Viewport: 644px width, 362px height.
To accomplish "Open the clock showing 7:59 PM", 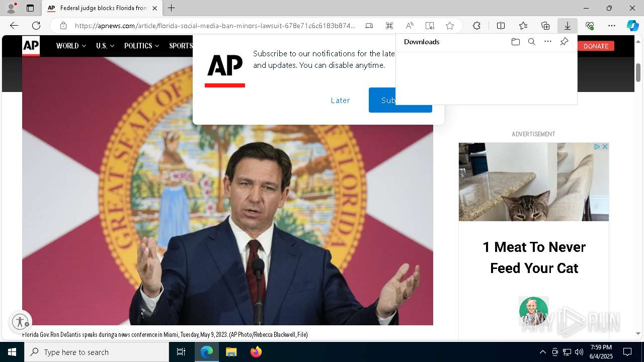I will pyautogui.click(x=601, y=352).
